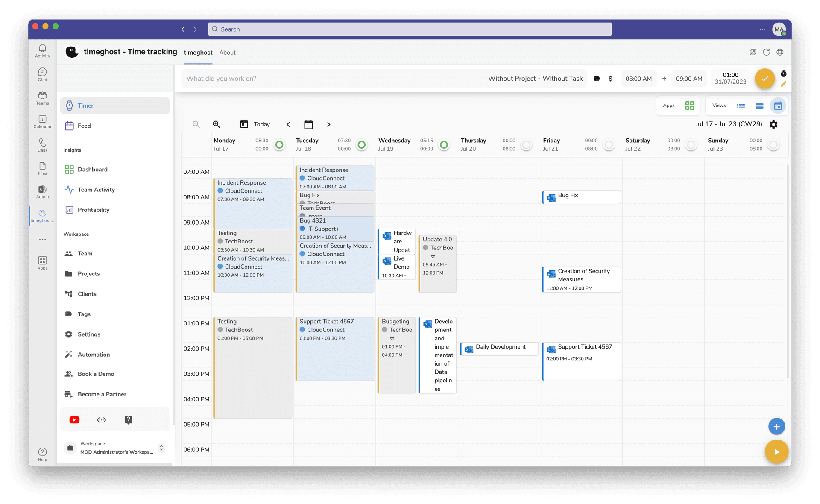
Task: Select the Timer icon in the sidebar
Action: point(70,105)
